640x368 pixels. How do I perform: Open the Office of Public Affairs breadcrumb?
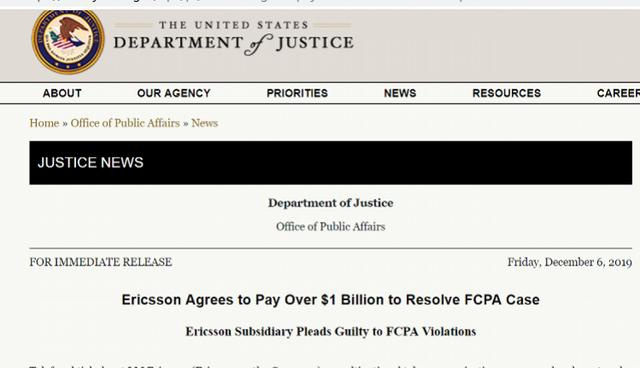tap(125, 123)
